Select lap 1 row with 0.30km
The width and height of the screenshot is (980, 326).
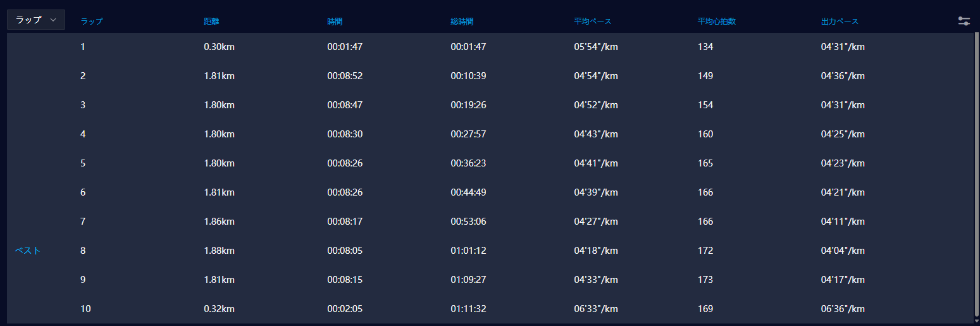pyautogui.click(x=490, y=47)
